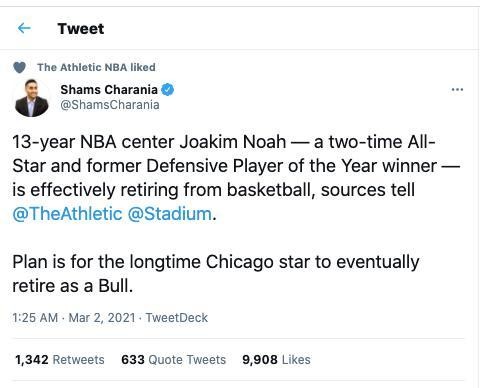Click the heart icon beside liked notice
Viewport: 480px width, 388px height.
tap(19, 67)
